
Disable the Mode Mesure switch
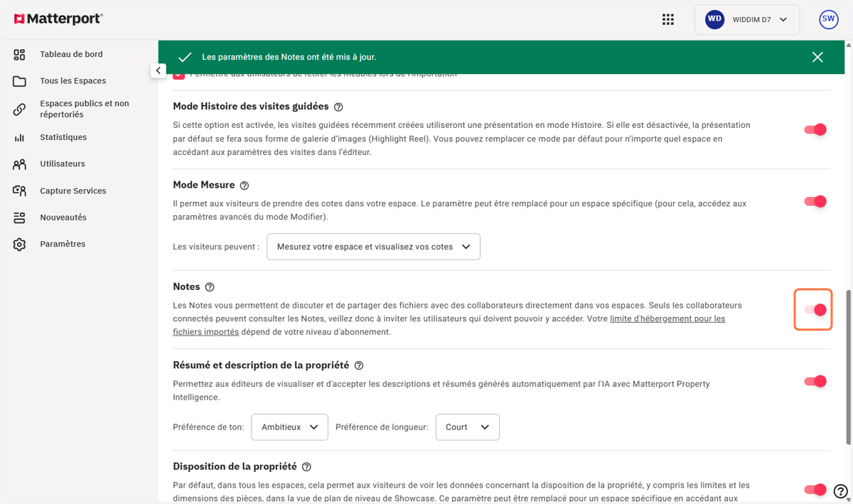click(x=815, y=201)
